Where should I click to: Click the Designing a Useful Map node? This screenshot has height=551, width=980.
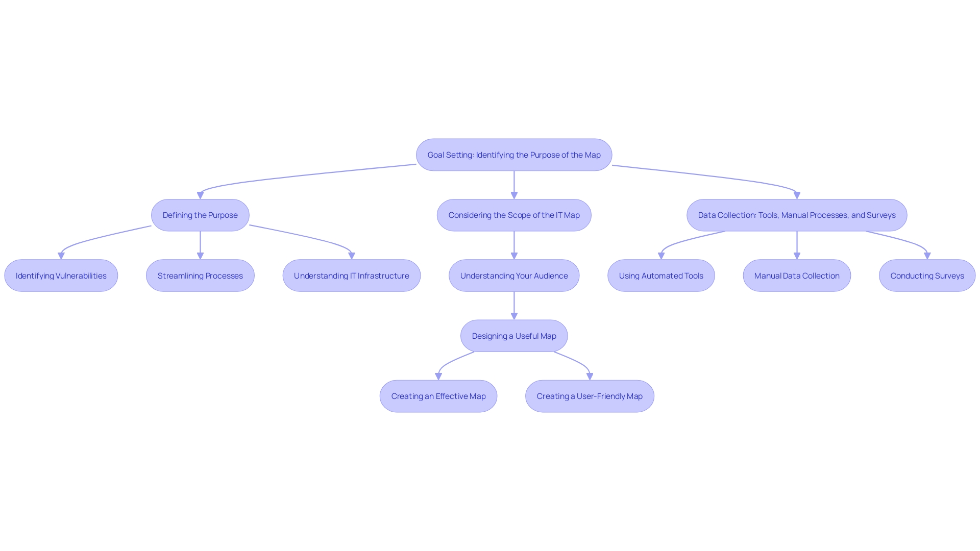(x=514, y=335)
